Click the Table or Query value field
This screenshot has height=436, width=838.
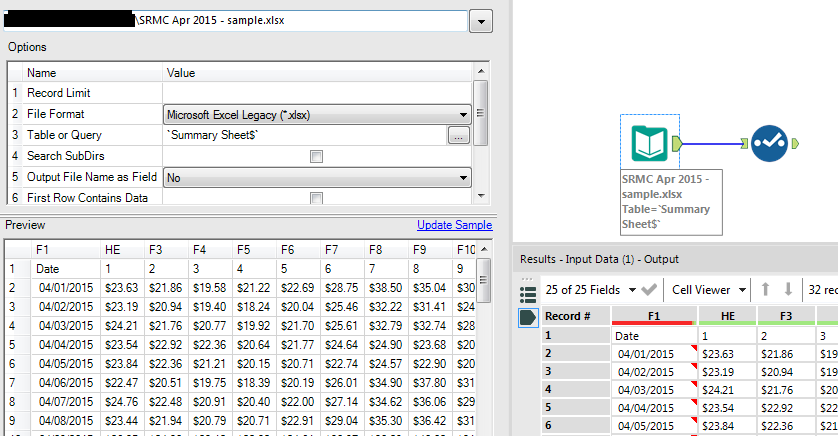pos(305,135)
